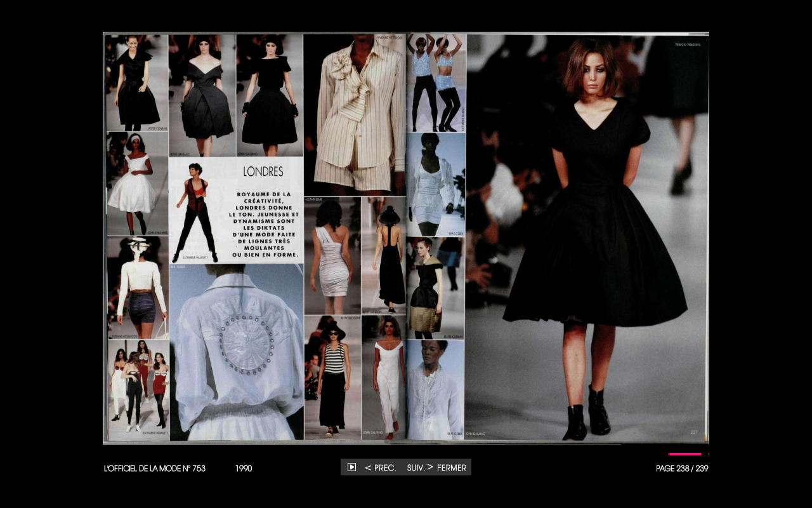The image size is (812, 508).
Task: Select the striped top with sunglasses photo
Action: click(332, 378)
